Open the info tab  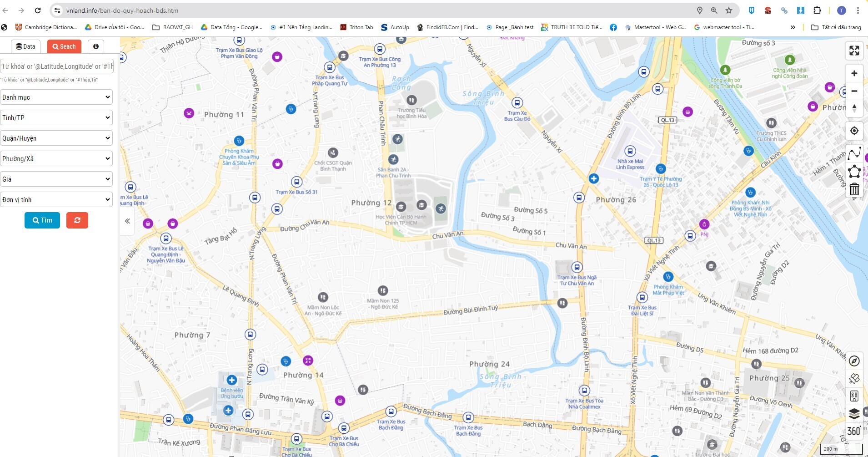[96, 46]
